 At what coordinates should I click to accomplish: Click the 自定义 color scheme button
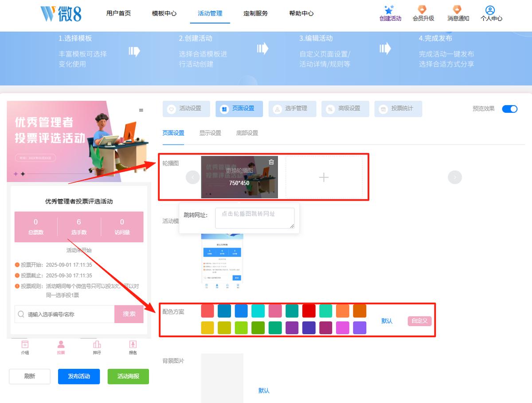(419, 321)
